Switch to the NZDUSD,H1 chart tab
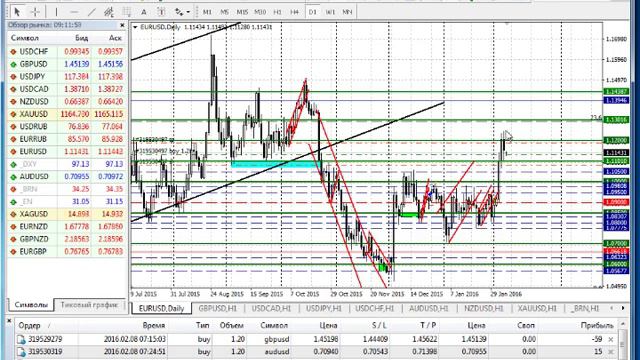This screenshot has height=360, width=640. click(x=483, y=308)
